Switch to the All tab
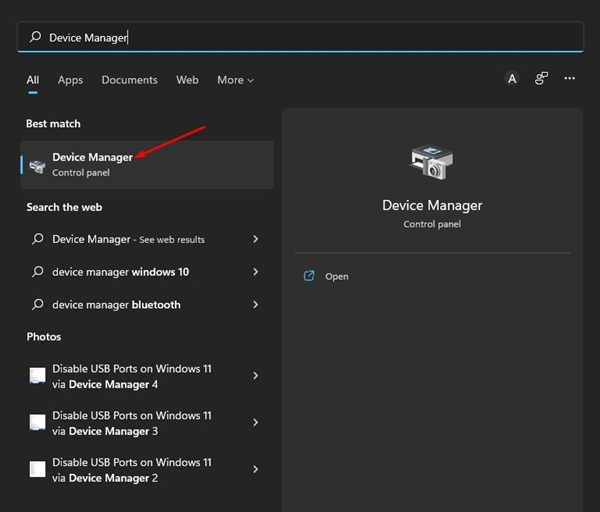 pos(33,80)
